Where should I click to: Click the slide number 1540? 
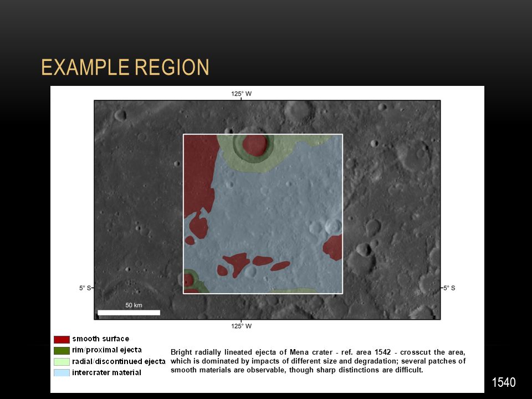tap(504, 382)
